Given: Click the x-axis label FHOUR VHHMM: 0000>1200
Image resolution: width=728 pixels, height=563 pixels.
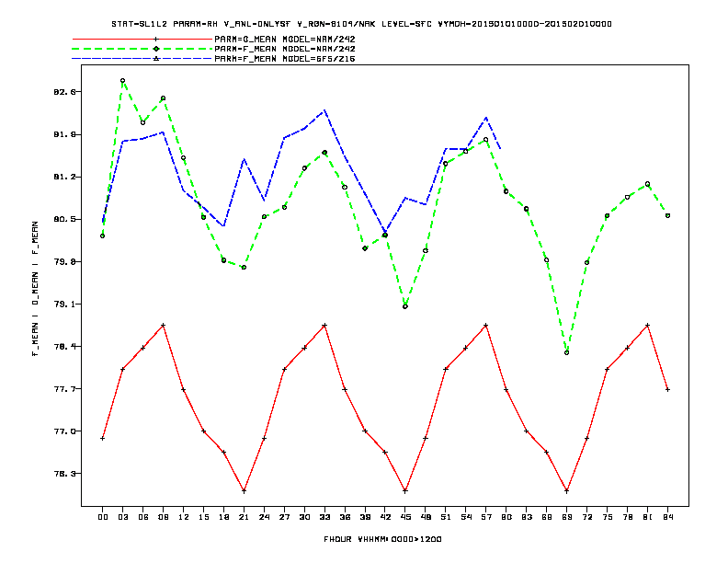Looking at the screenshot, I should point(382,539).
